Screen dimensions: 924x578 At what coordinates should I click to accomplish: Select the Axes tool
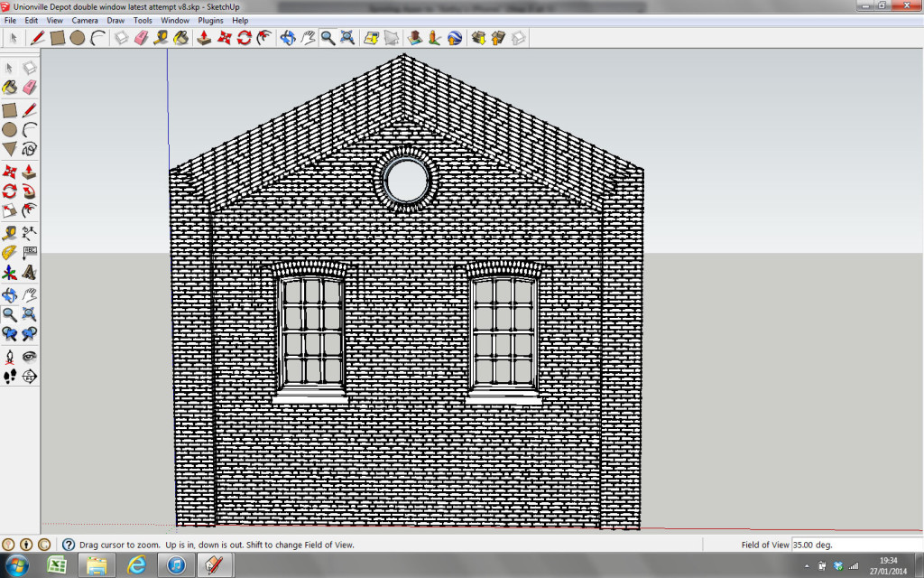(9, 273)
